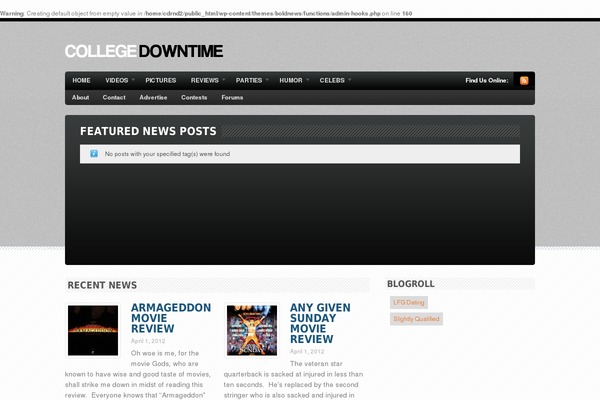Open the Celebs menu

[332, 80]
